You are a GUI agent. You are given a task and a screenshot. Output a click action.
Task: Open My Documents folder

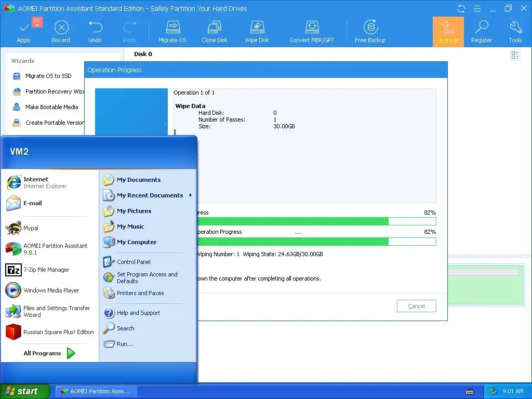pyautogui.click(x=148, y=180)
